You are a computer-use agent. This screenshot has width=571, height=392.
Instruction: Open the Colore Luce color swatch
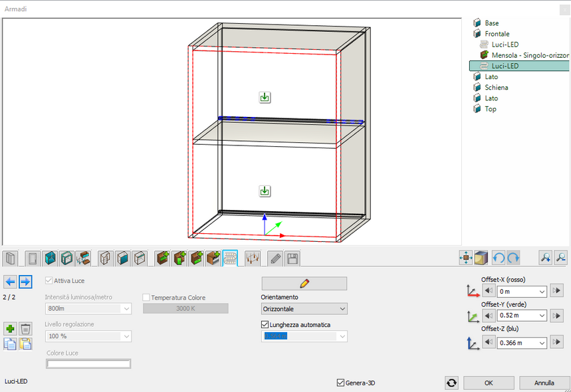coord(88,363)
